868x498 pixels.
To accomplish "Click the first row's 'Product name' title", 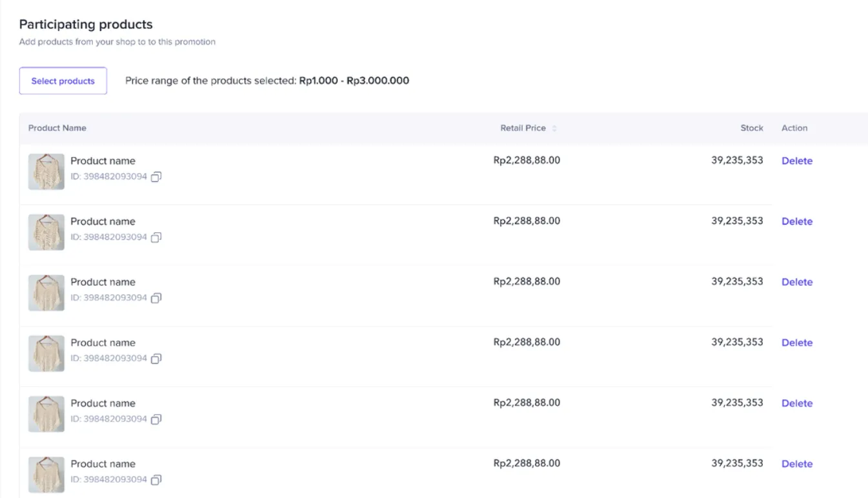I will coord(103,161).
